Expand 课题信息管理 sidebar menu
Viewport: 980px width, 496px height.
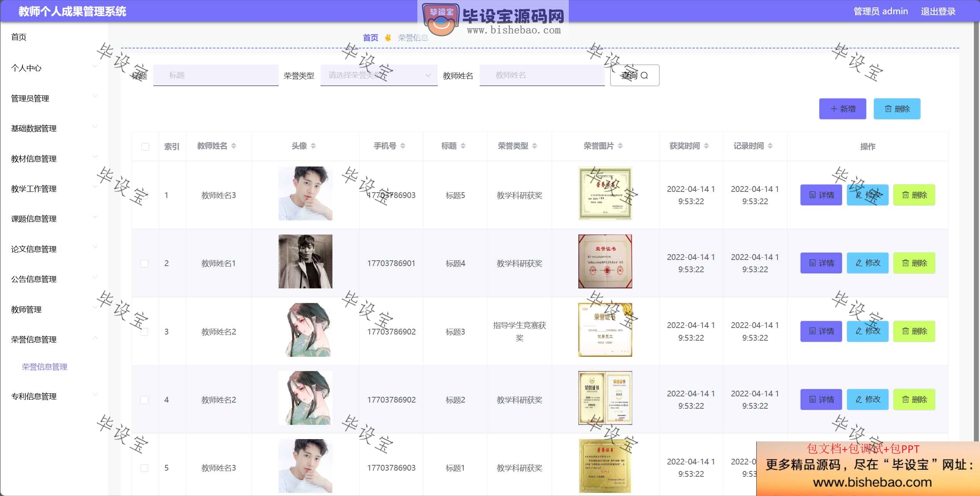pos(54,219)
